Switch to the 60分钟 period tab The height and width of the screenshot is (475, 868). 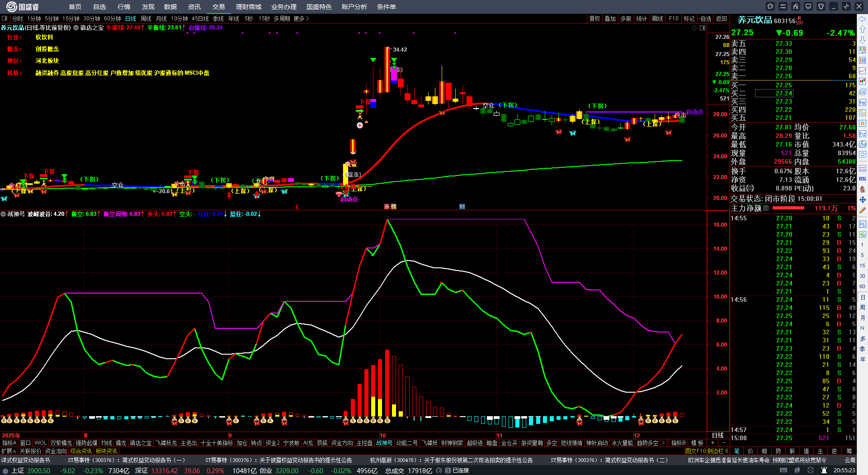(x=113, y=19)
